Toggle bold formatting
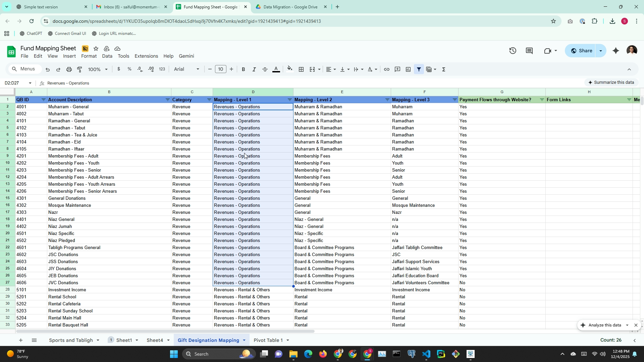Viewport: 644px width, 362px height. point(243,69)
